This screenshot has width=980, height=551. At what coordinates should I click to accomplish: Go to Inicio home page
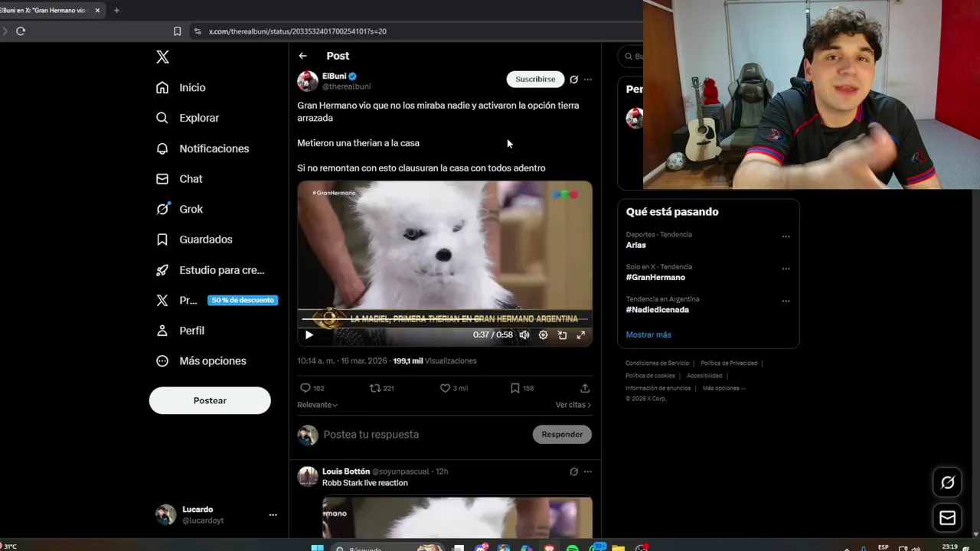pos(181,87)
